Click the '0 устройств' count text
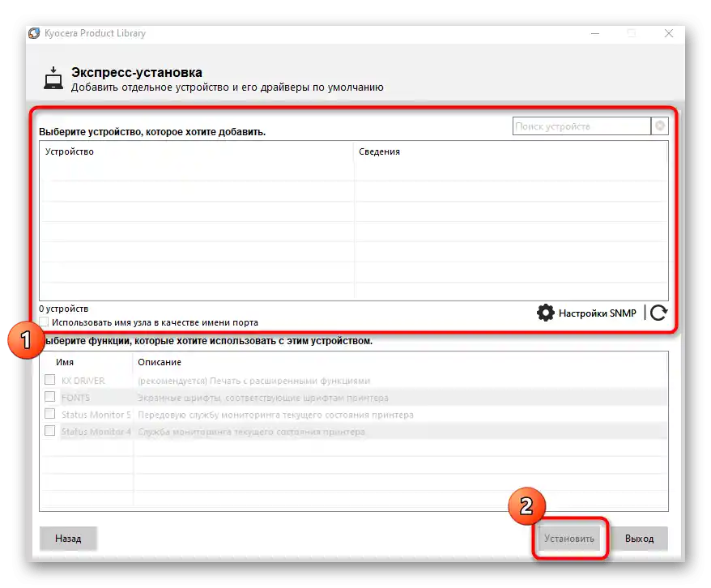The image size is (711, 588). point(63,309)
